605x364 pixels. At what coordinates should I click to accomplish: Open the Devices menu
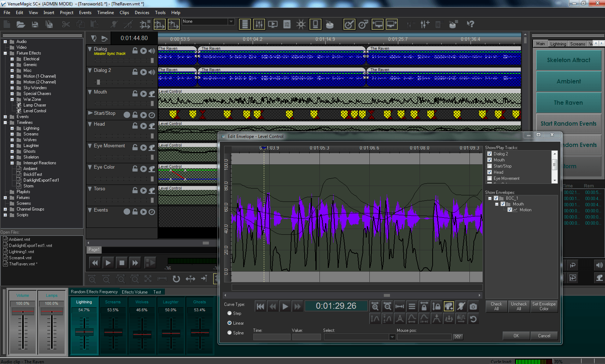tap(142, 13)
